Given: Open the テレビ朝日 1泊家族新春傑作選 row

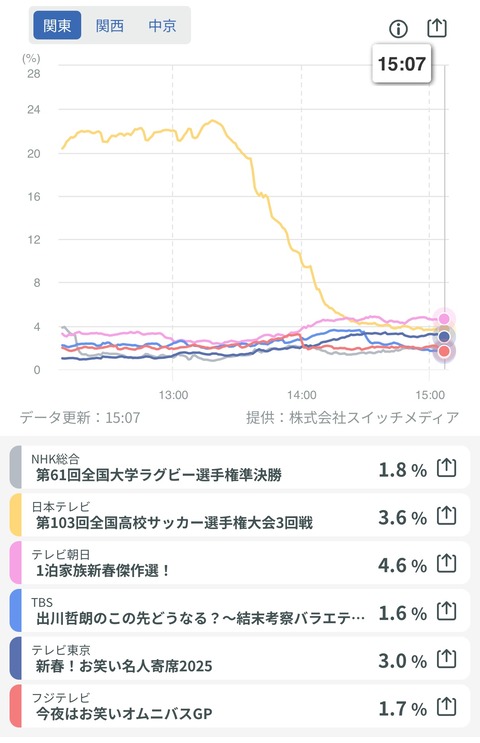Looking at the screenshot, I should coord(240,563).
